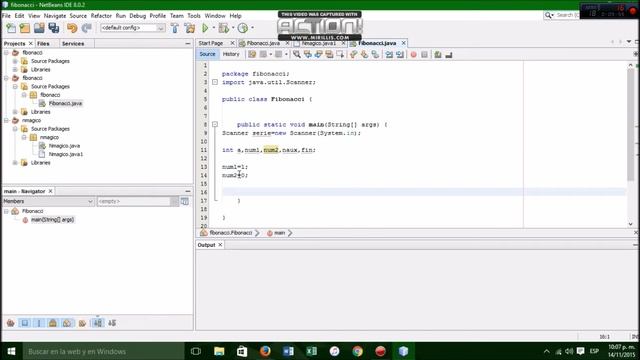Viewport: 640px width, 360px height.
Task: Open the Navigate menu
Action: tap(55, 16)
